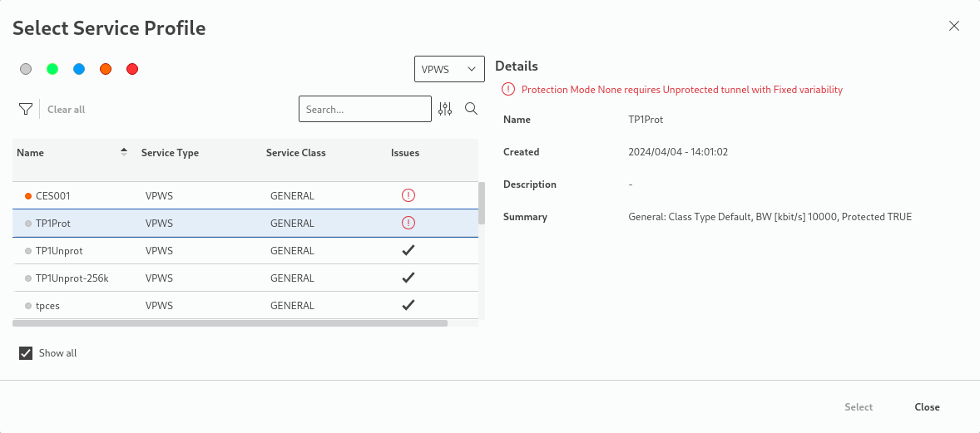Open the column settings sliders icon
The width and height of the screenshot is (980, 433).
click(445, 109)
